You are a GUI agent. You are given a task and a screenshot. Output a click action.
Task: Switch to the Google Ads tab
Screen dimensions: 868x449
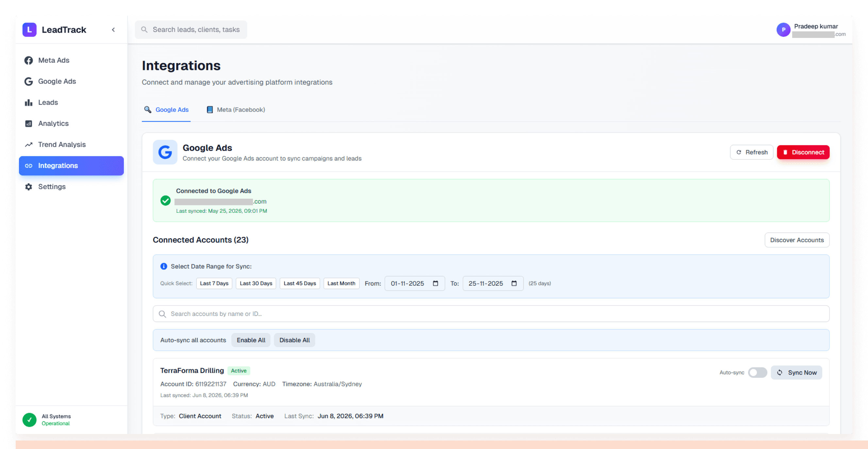tap(166, 110)
